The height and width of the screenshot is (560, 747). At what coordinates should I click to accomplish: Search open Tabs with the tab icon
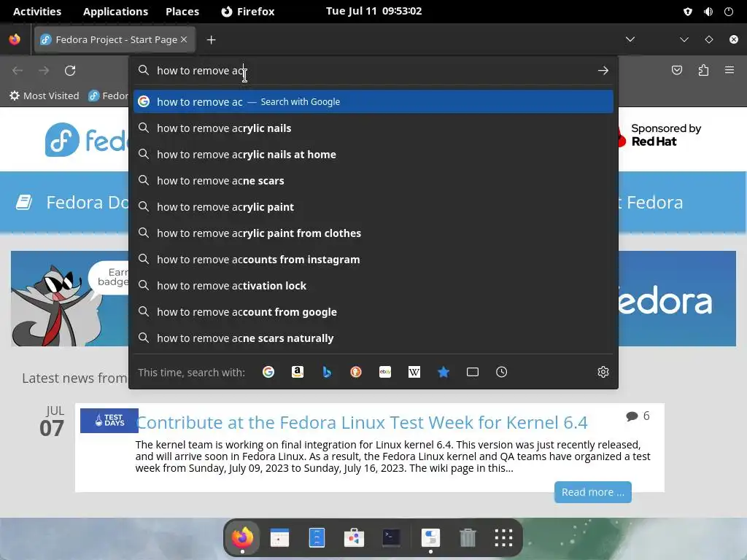(473, 372)
